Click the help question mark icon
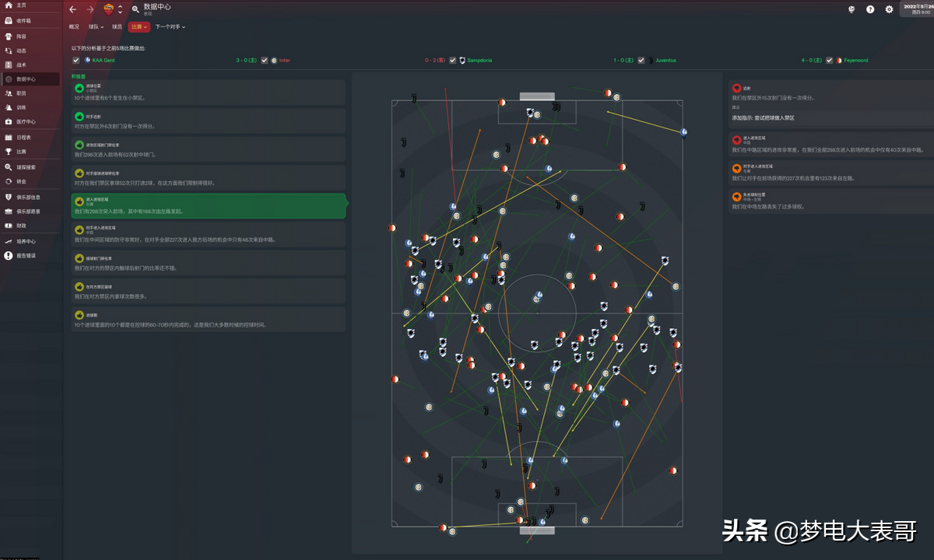This screenshot has width=934, height=560. pos(870,9)
